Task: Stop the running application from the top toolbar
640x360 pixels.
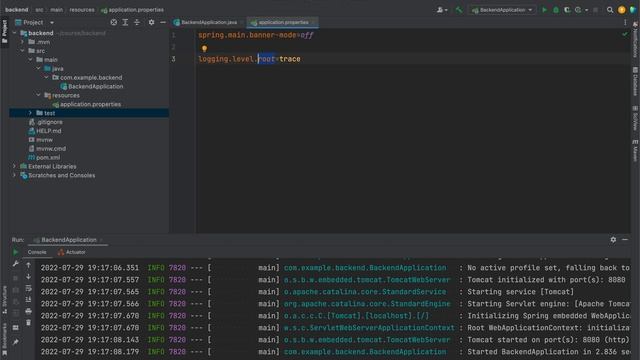Action: pyautogui.click(x=596, y=10)
